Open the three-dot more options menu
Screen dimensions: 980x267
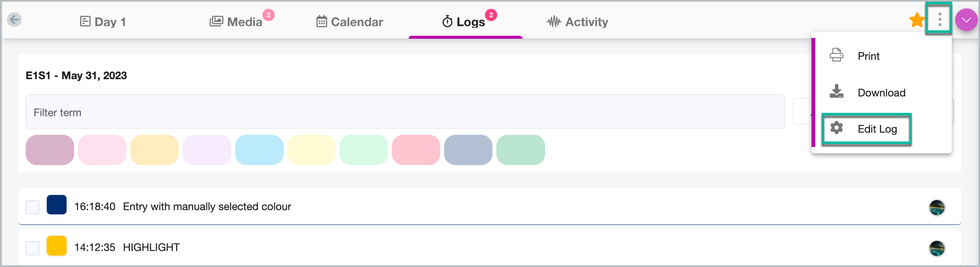[x=940, y=19]
